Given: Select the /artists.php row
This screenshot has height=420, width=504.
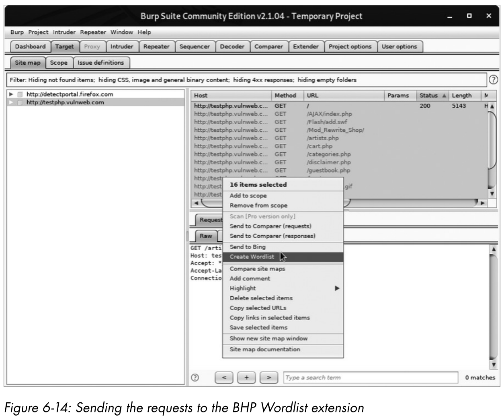Looking at the screenshot, I should pyautogui.click(x=339, y=138).
